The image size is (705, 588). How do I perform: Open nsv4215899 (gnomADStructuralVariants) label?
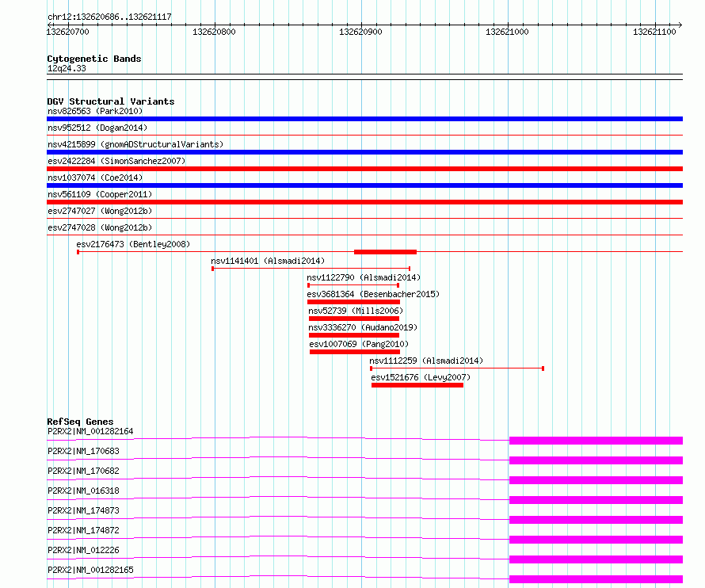(135, 144)
